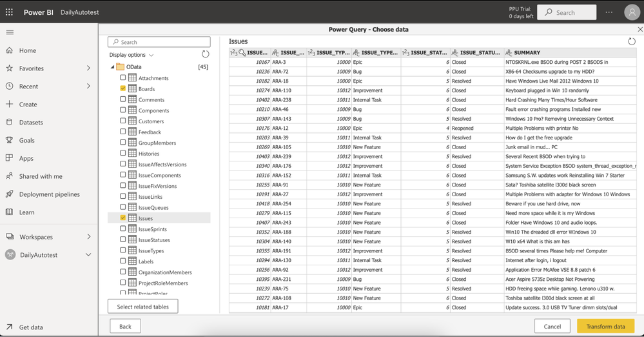Click the Create plus icon
Screen dimensions: 644x337
click(x=10, y=104)
